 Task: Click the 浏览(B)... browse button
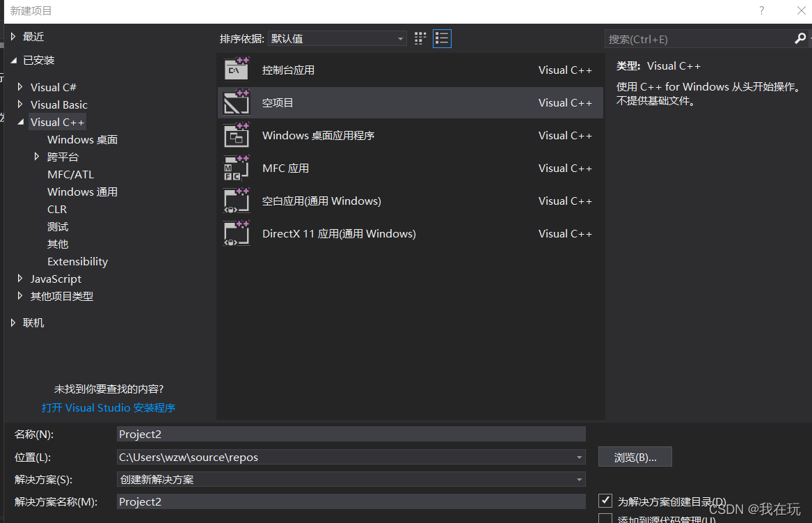pos(635,457)
